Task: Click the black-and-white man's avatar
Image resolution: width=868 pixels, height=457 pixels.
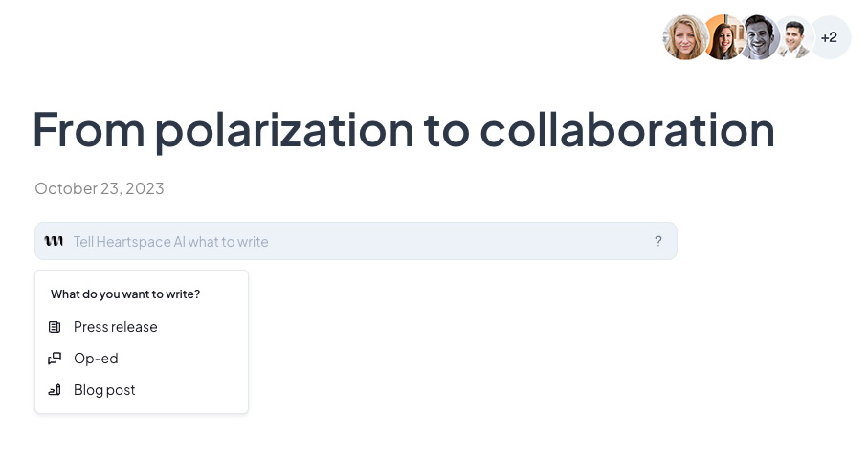Action: coord(758,37)
